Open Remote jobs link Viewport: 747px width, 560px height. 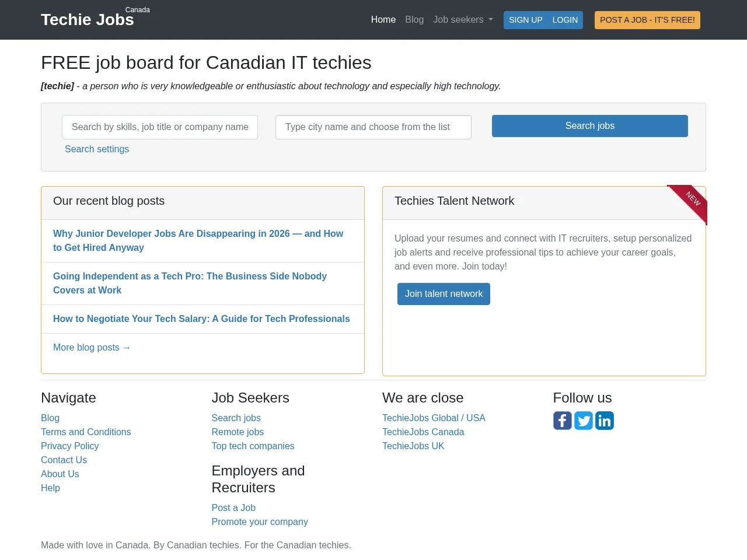(238, 432)
